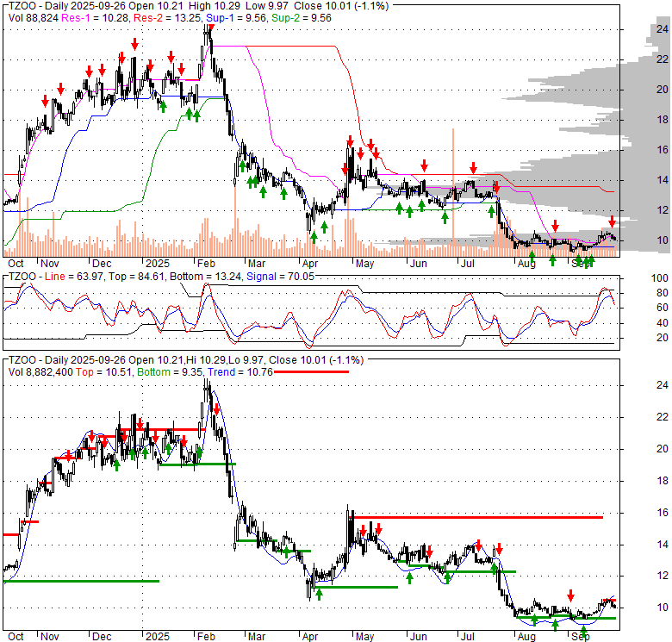Click Top = 10.51 in bottom chart header

coord(104,372)
